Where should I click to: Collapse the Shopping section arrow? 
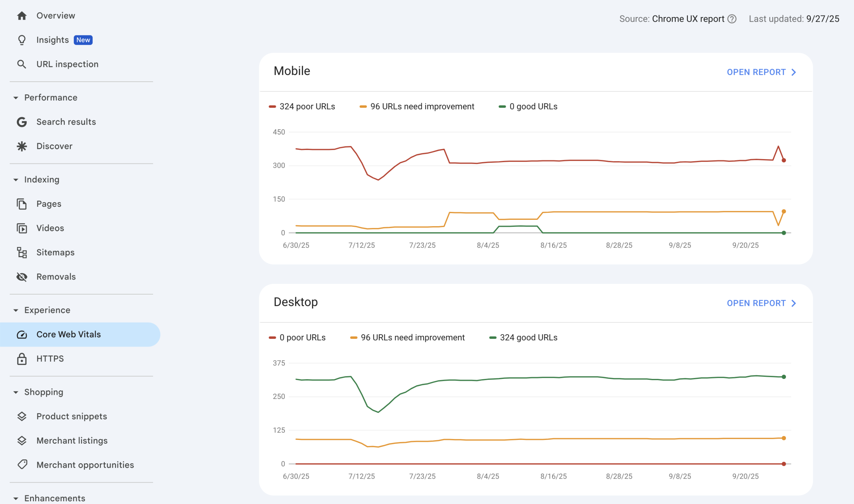pos(16,392)
